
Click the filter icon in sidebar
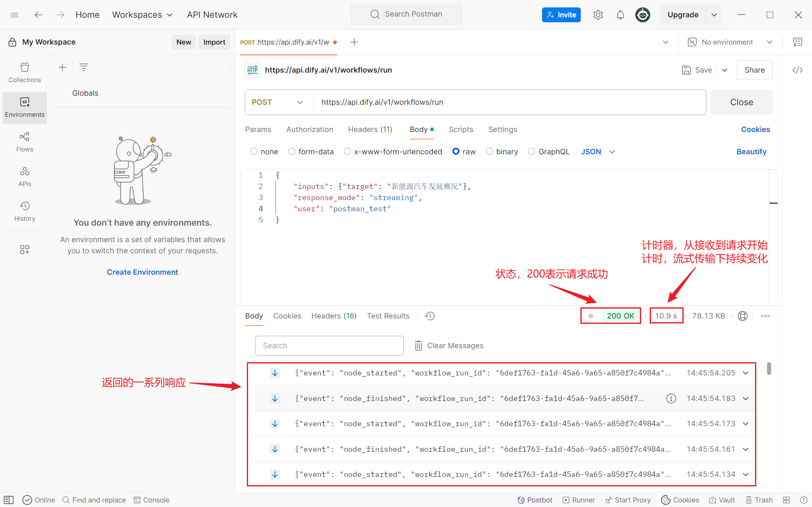tap(84, 67)
